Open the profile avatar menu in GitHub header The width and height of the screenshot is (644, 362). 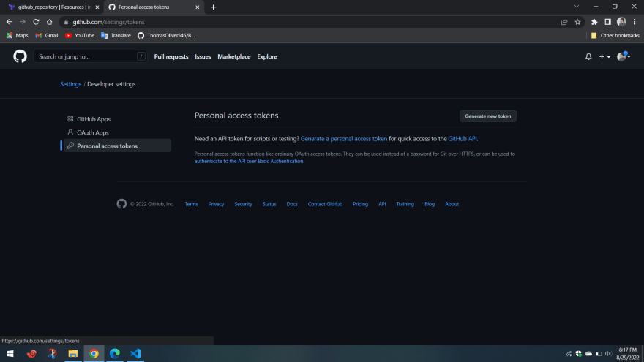coord(624,56)
